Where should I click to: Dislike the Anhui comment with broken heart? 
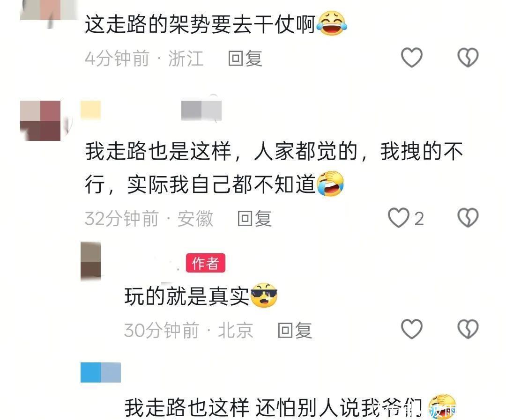468,217
